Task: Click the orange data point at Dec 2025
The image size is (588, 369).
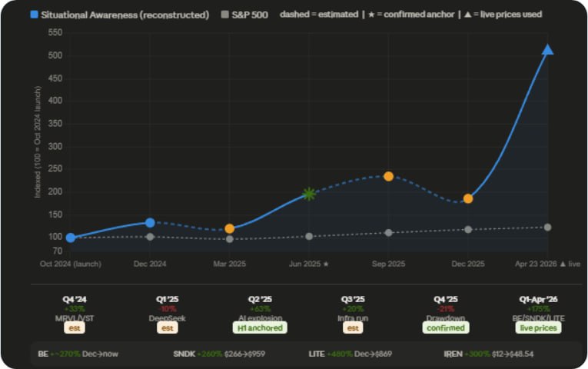Action: [x=468, y=199]
